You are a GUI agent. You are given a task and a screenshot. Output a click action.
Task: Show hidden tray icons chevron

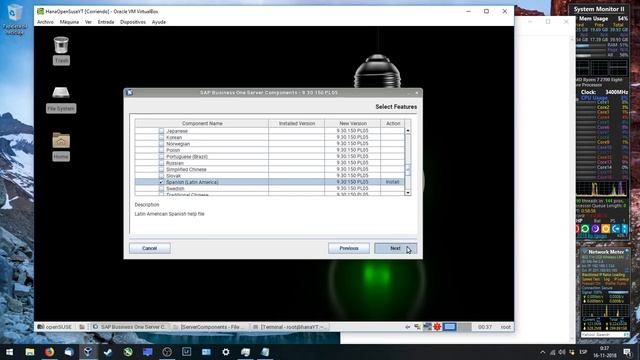coord(542,352)
